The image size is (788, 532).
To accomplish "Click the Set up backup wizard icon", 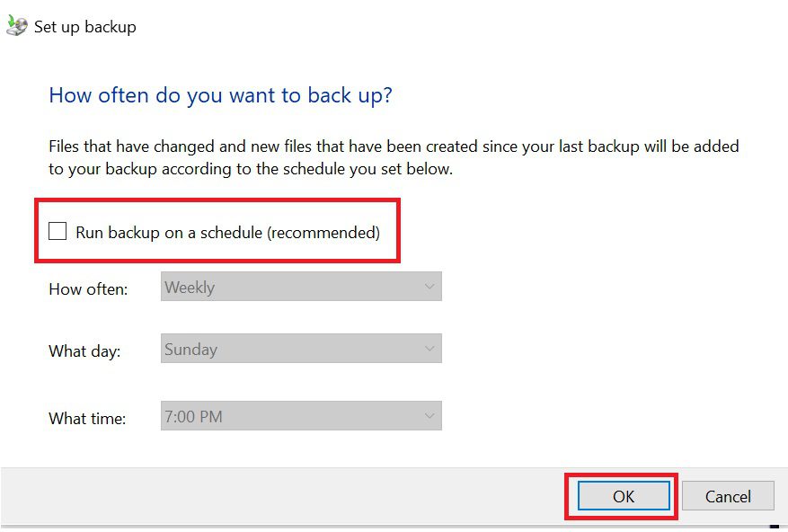I will pyautogui.click(x=16, y=26).
